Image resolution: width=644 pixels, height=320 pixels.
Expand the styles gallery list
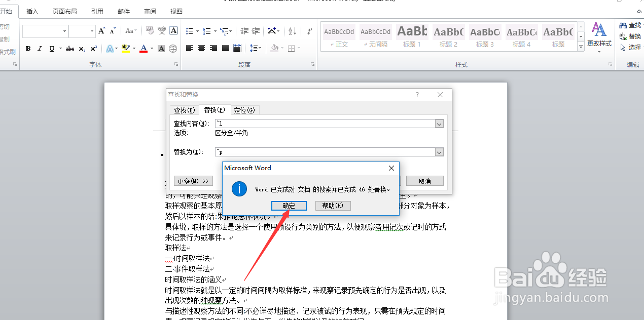pos(581,47)
